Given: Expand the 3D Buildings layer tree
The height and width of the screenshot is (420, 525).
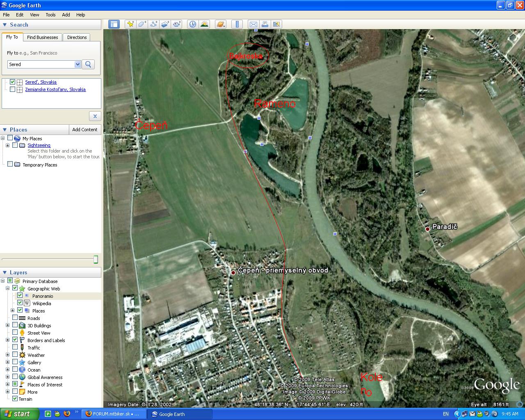Looking at the screenshot, I should coord(8,325).
